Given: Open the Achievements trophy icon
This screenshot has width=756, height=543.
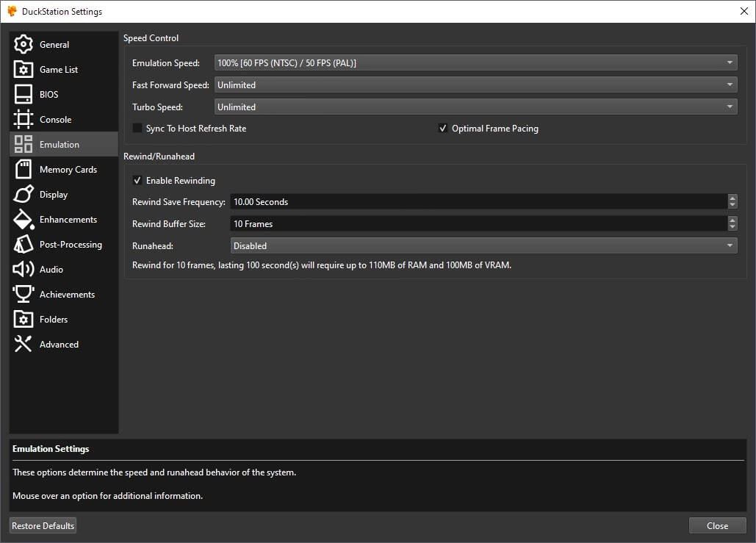Looking at the screenshot, I should pos(24,295).
